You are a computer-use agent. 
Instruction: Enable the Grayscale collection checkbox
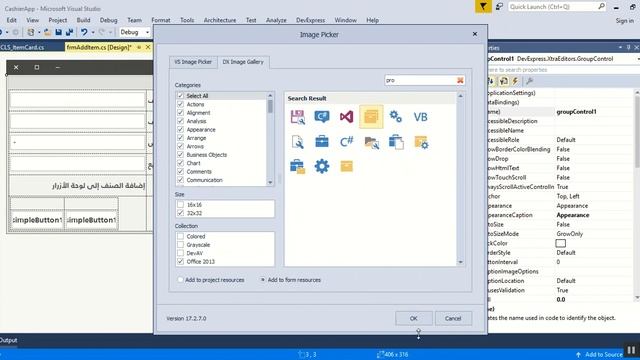180,245
